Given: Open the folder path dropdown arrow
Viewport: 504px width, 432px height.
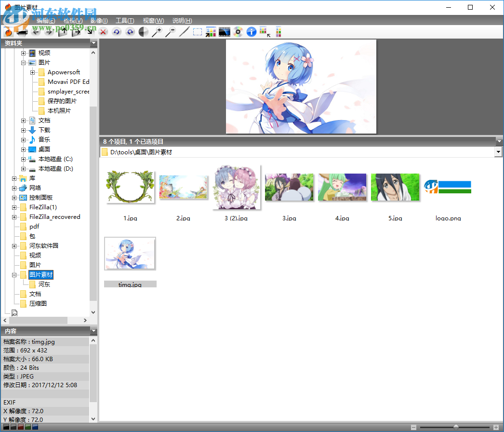Looking at the screenshot, I should [498, 152].
